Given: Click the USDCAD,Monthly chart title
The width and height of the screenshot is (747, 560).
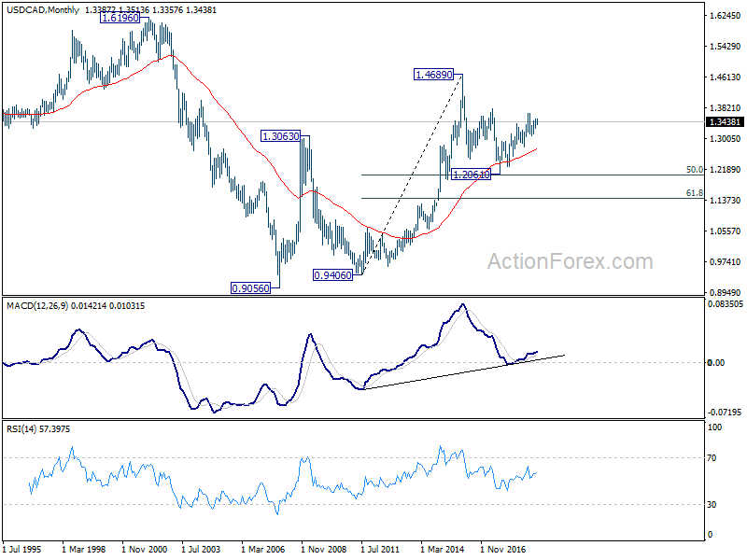Looking at the screenshot, I should pos(43,9).
